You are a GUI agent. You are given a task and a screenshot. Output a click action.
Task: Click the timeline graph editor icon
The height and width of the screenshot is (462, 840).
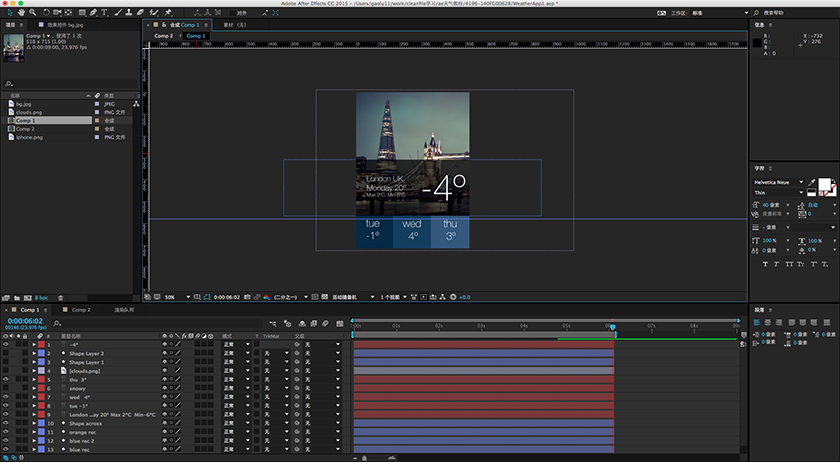pos(340,323)
